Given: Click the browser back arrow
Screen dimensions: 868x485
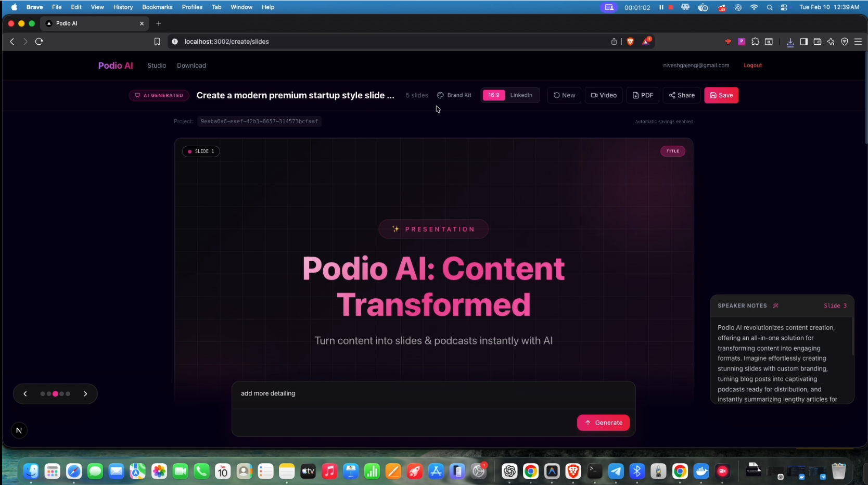Looking at the screenshot, I should 12,42.
